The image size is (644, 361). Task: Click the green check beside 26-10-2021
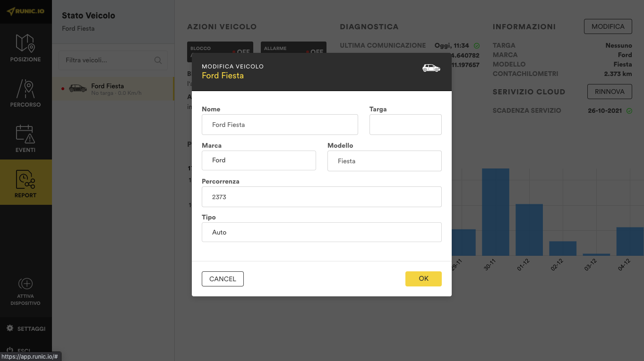[x=629, y=111]
